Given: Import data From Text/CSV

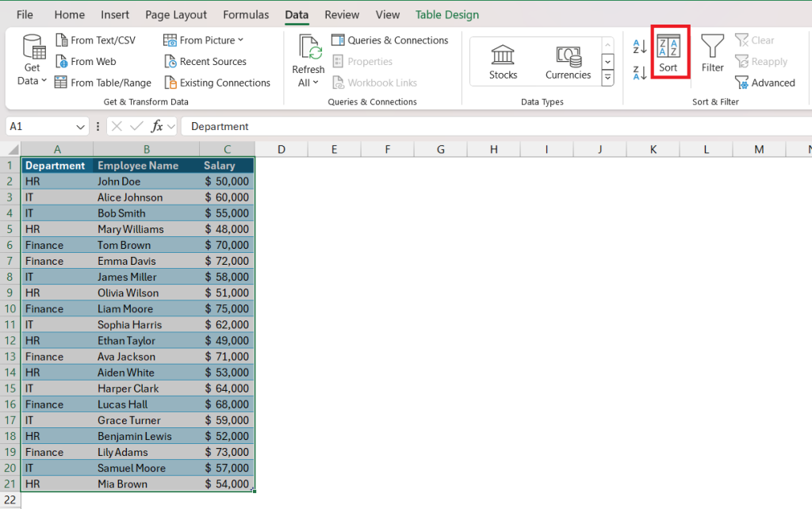Looking at the screenshot, I should tap(95, 40).
